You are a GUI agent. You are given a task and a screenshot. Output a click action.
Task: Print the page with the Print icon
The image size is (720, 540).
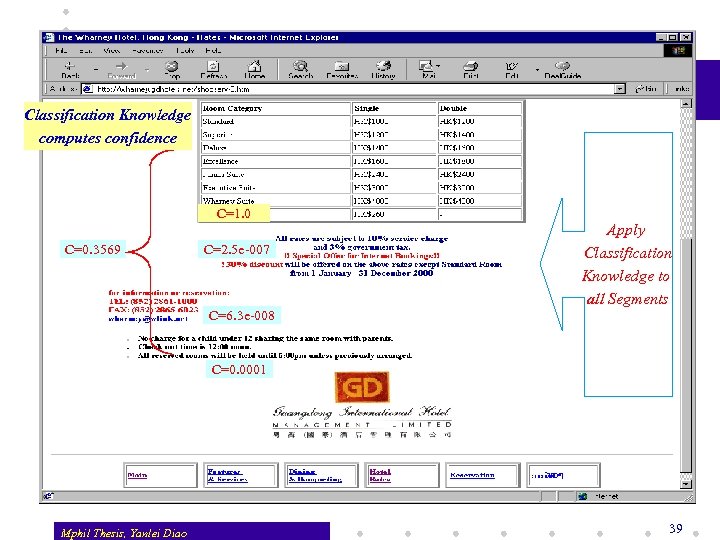point(471,70)
